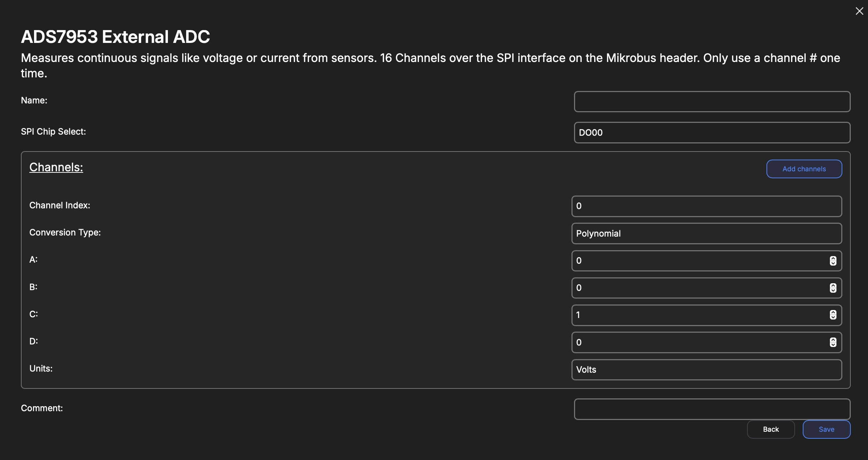Screen dimensions: 868x460
Task: Click the Comment input field
Action: (712, 409)
